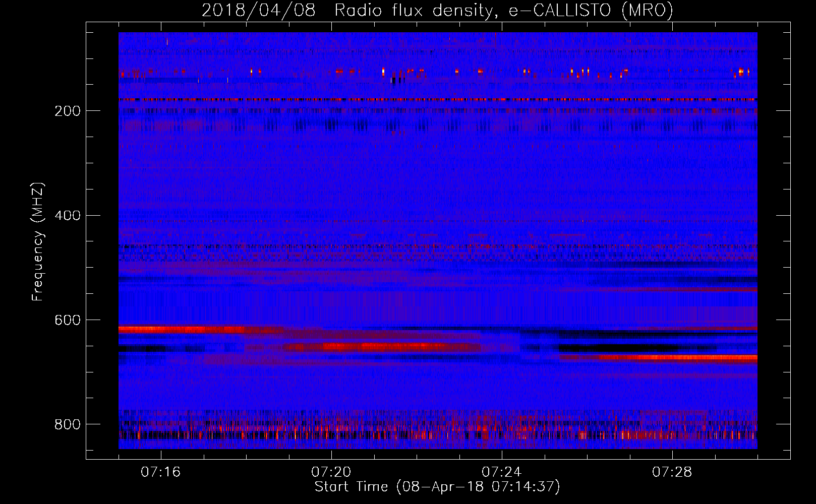Select the 800 frequency tick label
Viewport: 816px width, 504px height.
[67, 424]
